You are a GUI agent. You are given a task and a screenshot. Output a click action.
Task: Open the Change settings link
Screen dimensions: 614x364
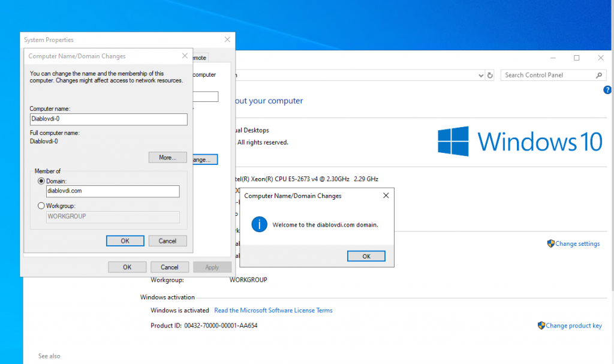577,243
